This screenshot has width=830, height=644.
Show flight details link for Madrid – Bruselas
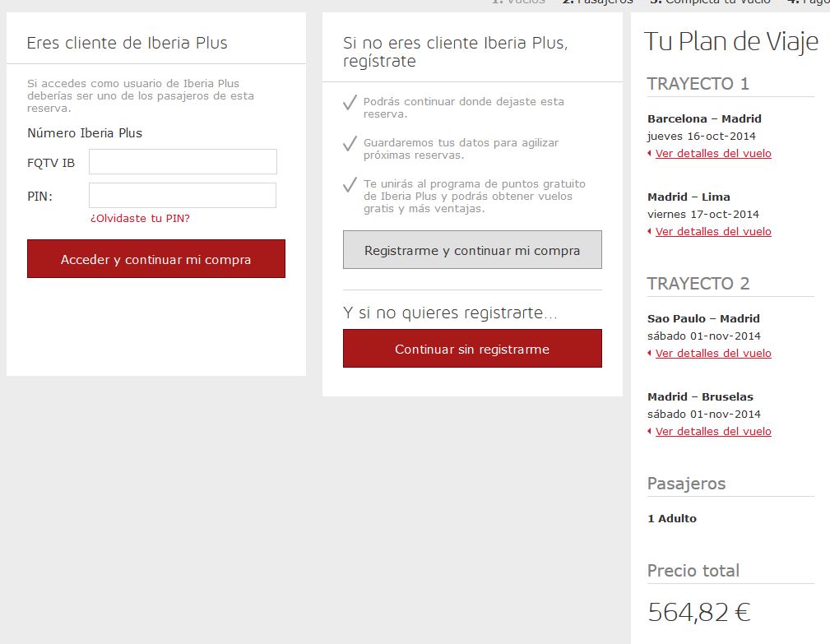tap(713, 432)
